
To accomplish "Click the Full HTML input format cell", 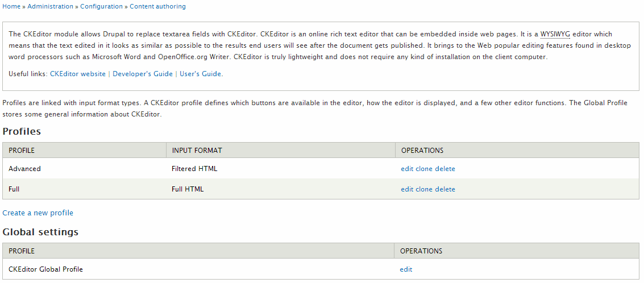I will click(188, 189).
